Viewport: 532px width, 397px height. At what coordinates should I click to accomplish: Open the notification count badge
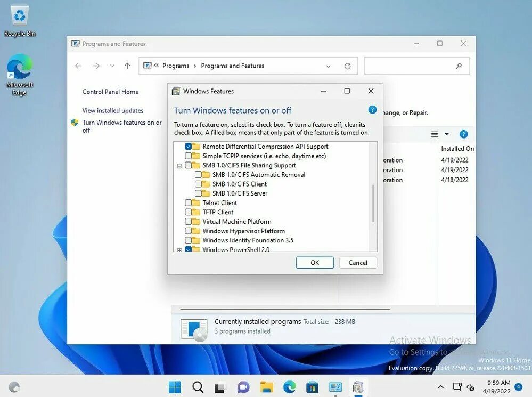click(519, 387)
